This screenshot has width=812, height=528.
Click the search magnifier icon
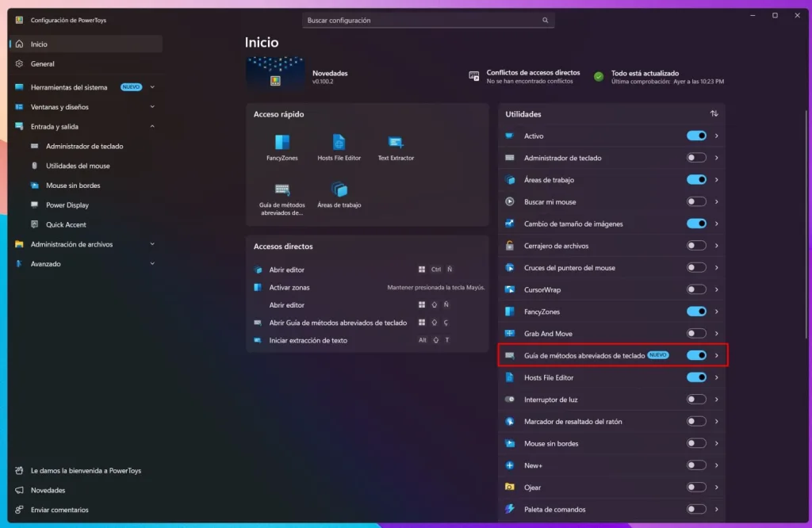[x=545, y=20]
